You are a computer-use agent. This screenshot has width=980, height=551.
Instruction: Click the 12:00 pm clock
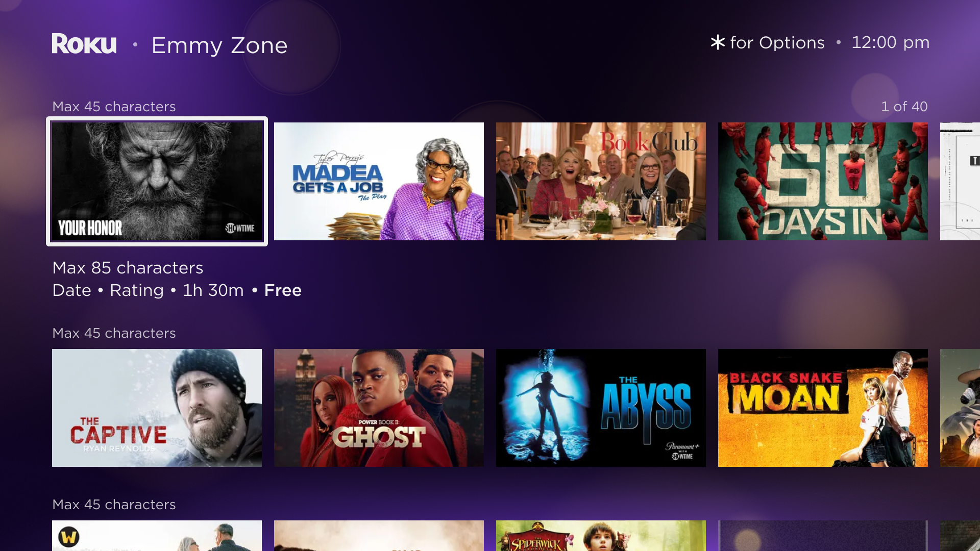tap(890, 43)
